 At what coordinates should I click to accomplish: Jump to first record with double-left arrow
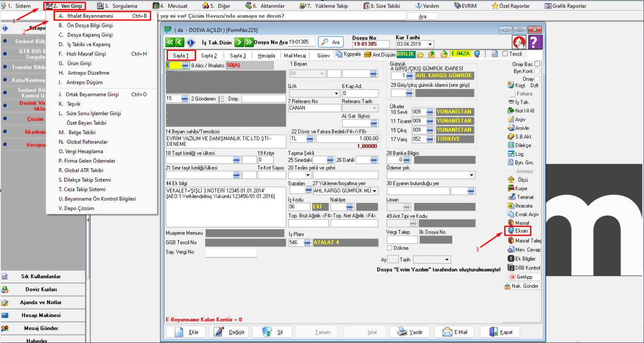(170, 42)
